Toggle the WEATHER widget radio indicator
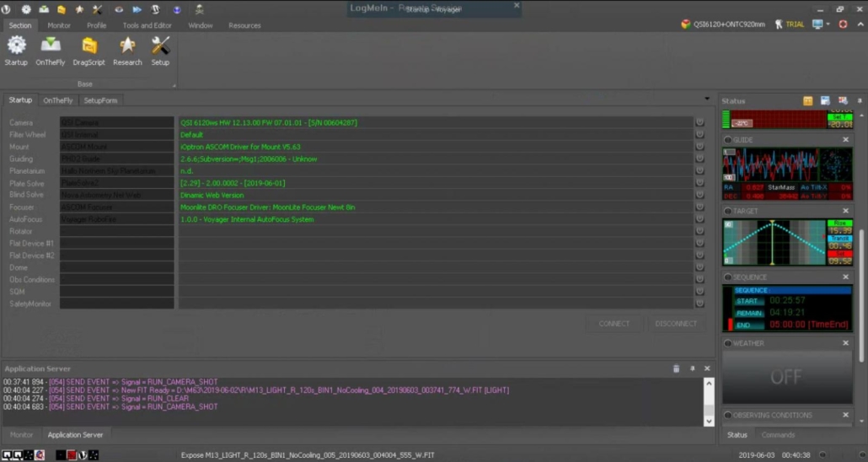Image resolution: width=868 pixels, height=462 pixels. [x=727, y=343]
